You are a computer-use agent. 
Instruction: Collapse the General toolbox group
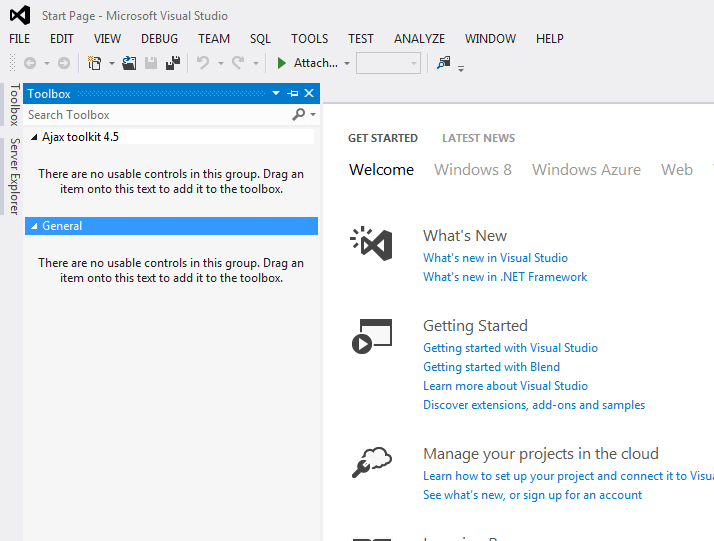(34, 226)
